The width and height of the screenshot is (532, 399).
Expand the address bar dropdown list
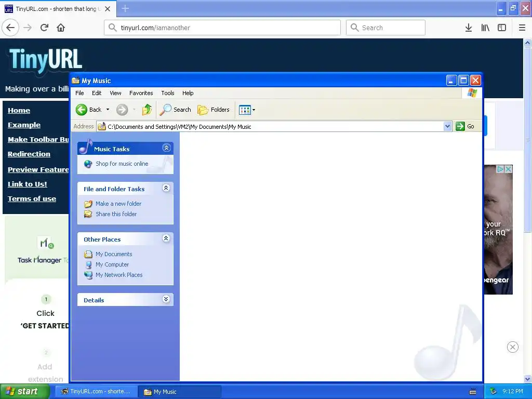click(x=447, y=127)
